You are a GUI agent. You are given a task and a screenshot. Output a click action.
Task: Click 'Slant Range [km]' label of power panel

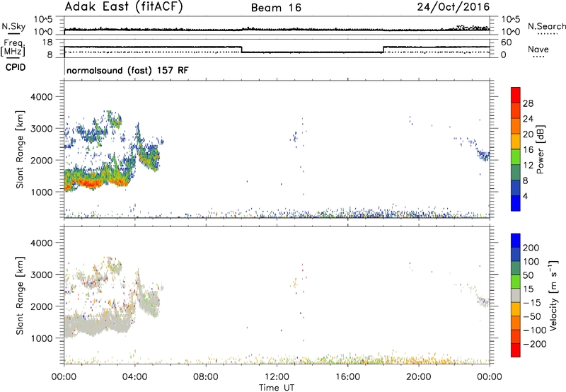point(20,149)
